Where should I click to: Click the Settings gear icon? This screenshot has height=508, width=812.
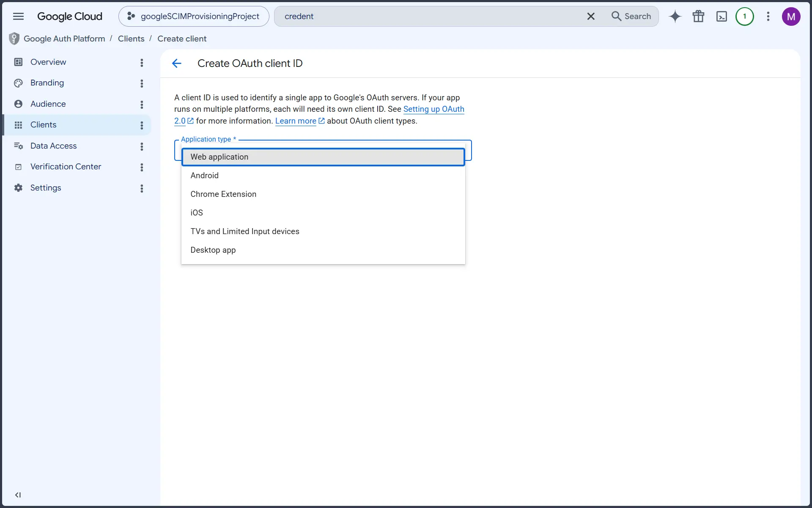tap(18, 188)
